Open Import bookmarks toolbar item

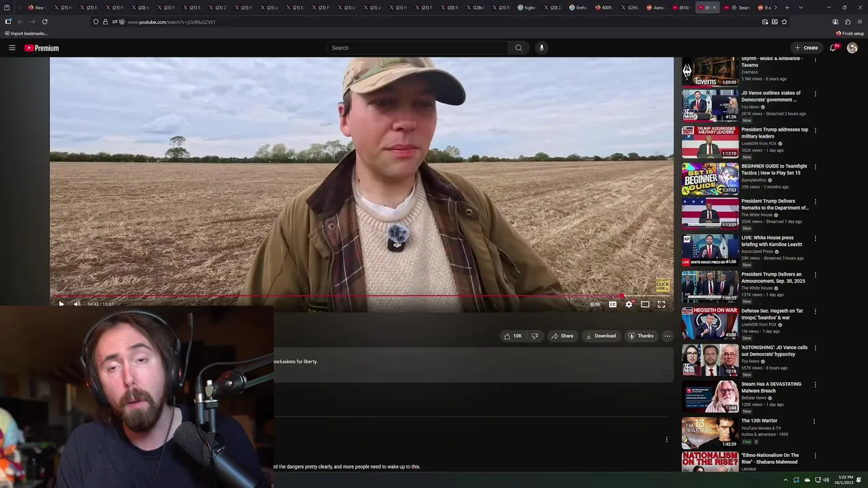coord(26,33)
